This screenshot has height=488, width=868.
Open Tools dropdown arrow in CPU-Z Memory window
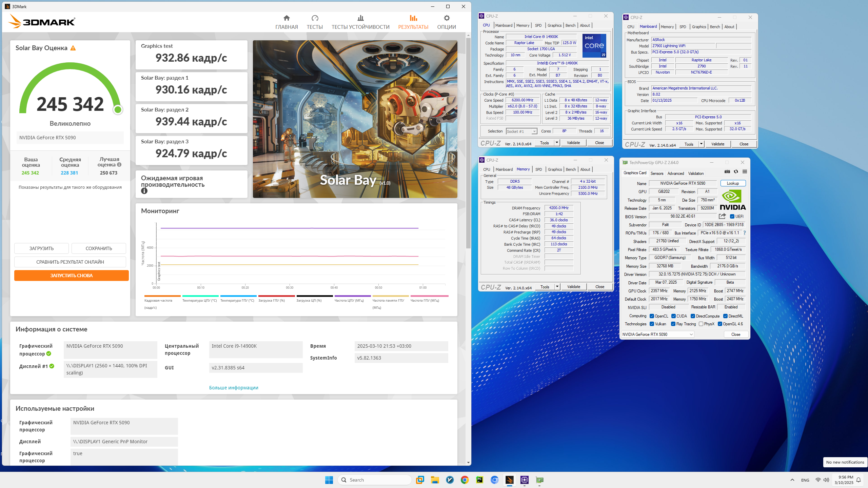557,287
